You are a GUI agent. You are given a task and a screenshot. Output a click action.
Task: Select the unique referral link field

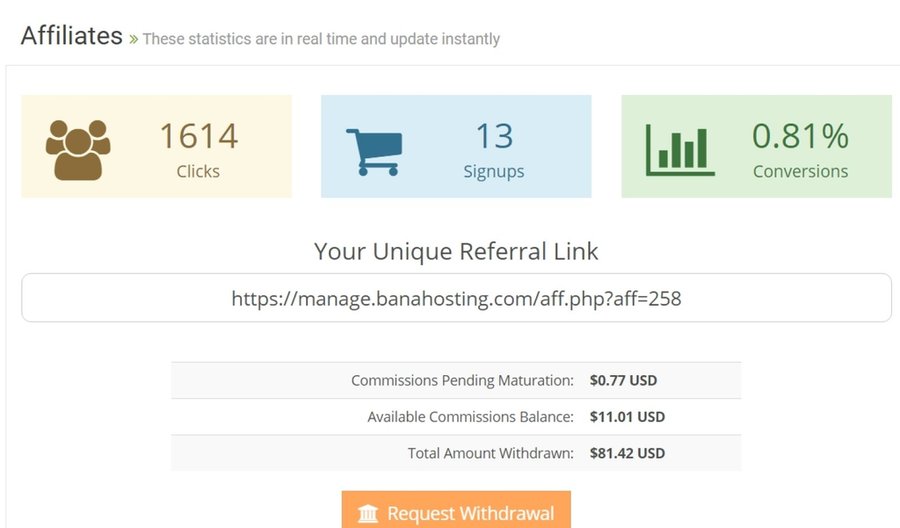[456, 298]
